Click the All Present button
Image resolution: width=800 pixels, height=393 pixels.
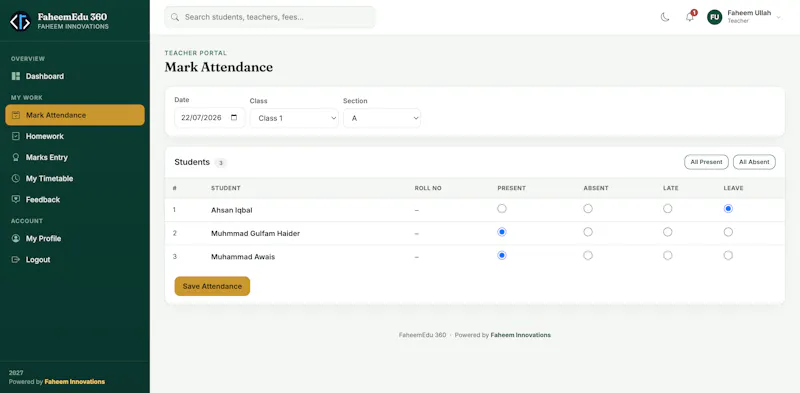706,162
